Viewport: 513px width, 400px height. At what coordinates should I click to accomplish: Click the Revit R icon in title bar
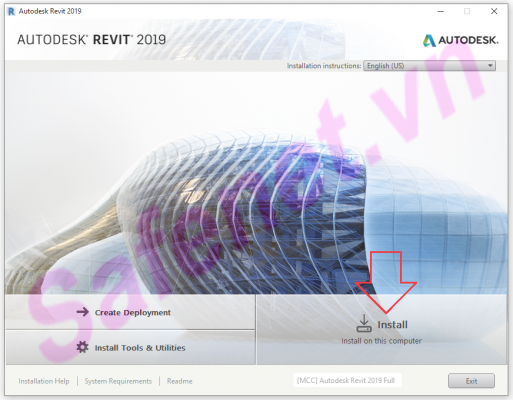point(11,12)
